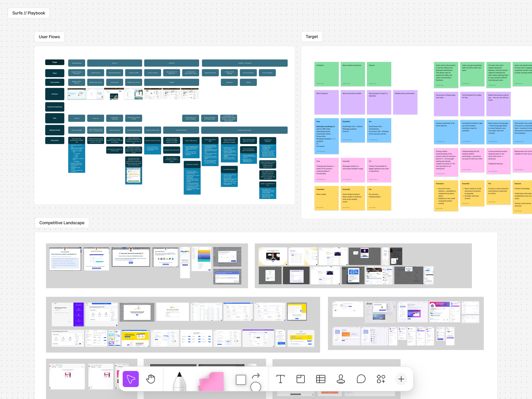Viewport: 532px width, 399px height.
Task: Click the 'Touch points' row header box
Action: tap(55, 82)
